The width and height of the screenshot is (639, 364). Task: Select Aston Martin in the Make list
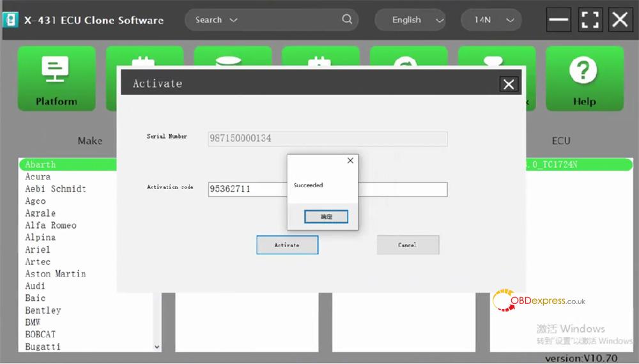56,273
